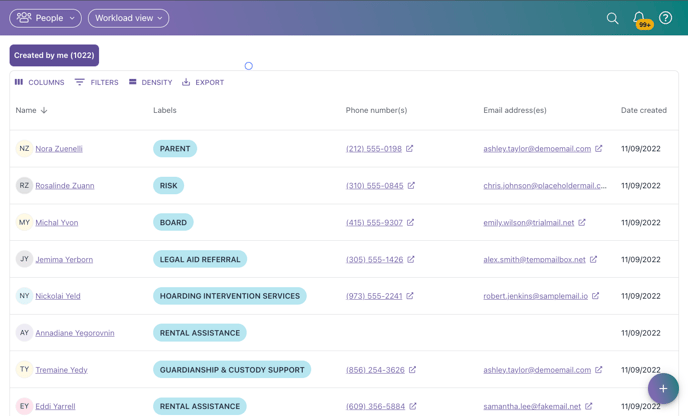The image size is (688, 416).
Task: Open notifications bell with 99+ badge
Action: [x=639, y=18]
